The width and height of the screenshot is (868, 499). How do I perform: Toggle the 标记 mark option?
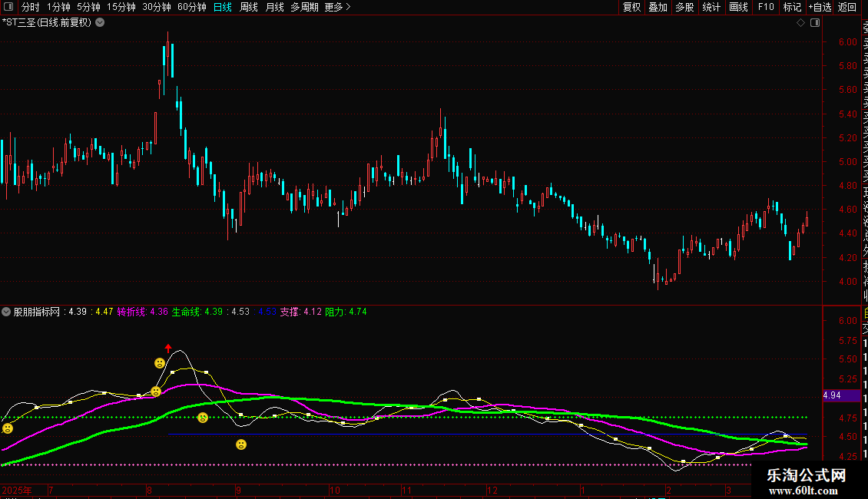pos(792,7)
